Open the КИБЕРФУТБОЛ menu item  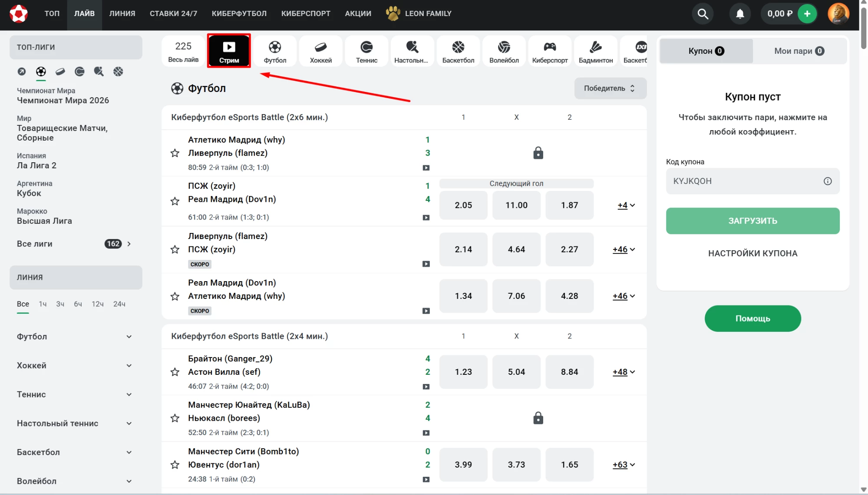point(239,13)
